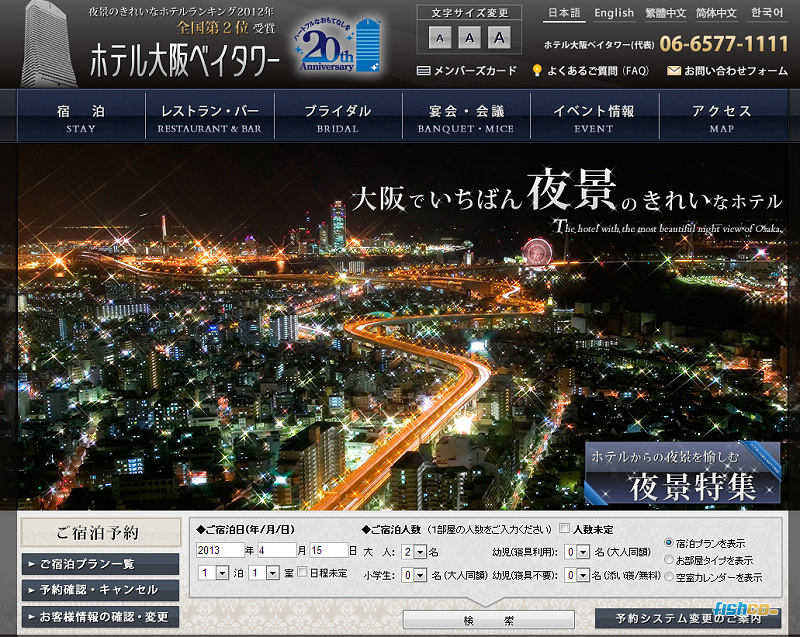
Task: Open the 20th Anniversary badge
Action: [x=337, y=46]
